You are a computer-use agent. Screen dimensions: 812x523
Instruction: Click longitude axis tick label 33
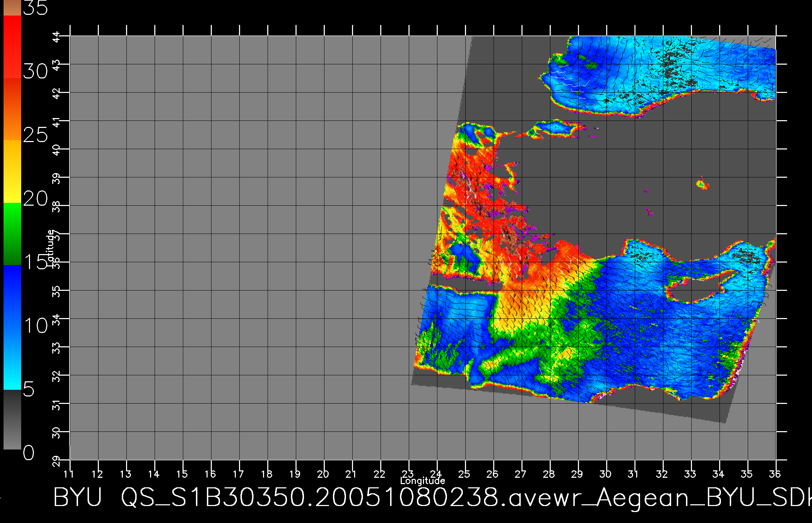[x=690, y=474]
